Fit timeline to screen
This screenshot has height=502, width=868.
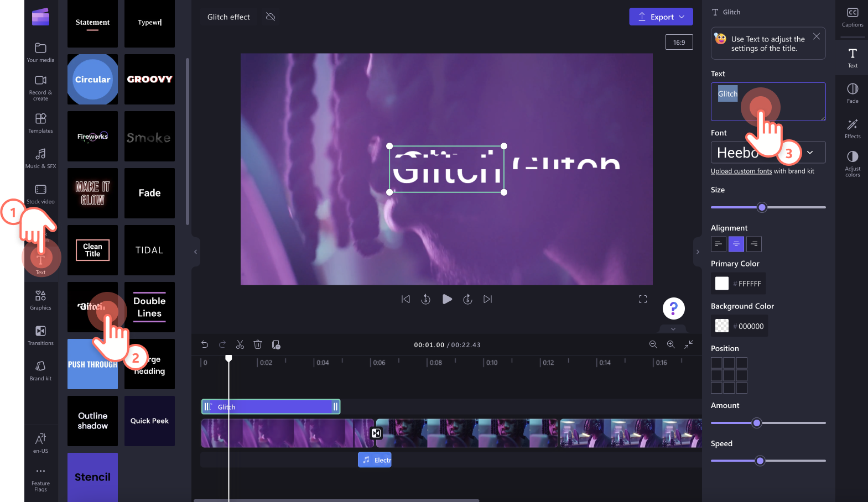pyautogui.click(x=689, y=344)
